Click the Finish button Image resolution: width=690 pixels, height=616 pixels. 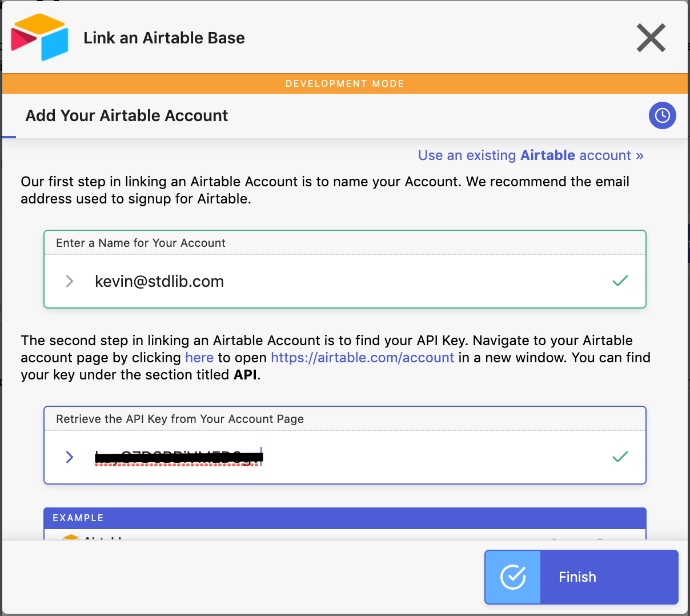581,577
